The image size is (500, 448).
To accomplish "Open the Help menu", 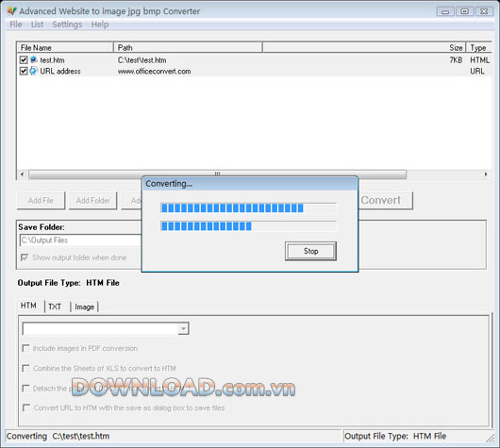I will 100,25.
